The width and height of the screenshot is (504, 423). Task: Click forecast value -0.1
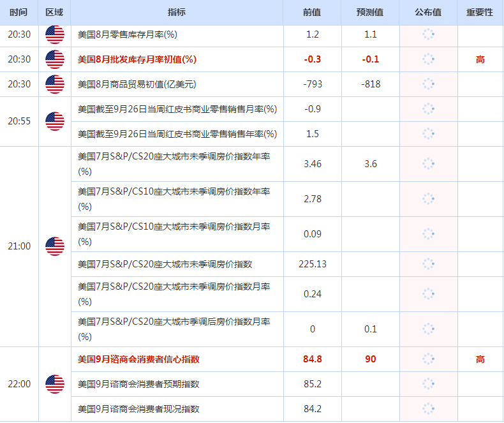[x=370, y=59]
